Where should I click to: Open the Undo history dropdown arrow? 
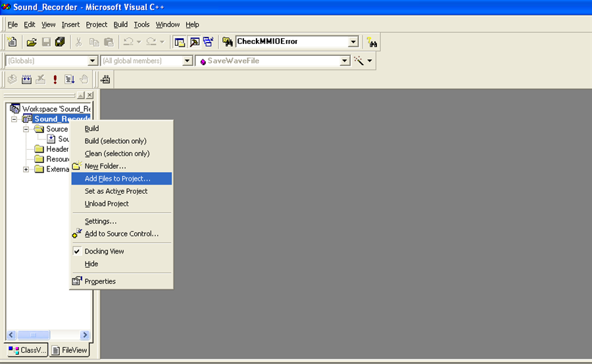coord(139,42)
